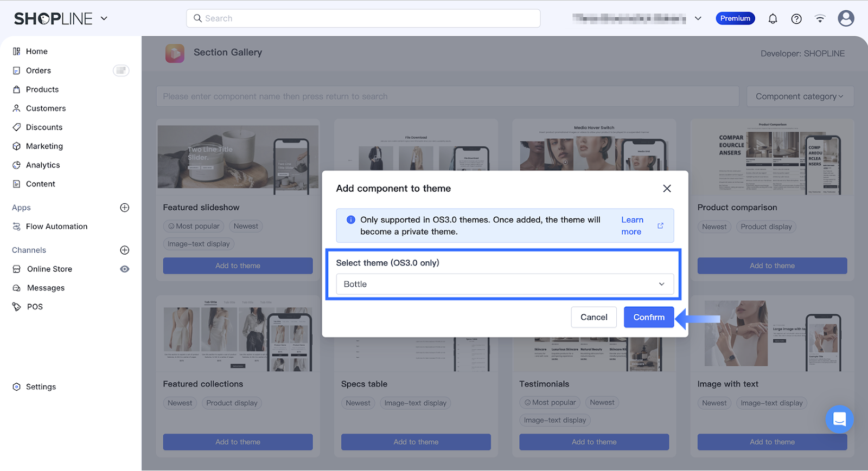The height and width of the screenshot is (471, 868).
Task: Open Settings in the sidebar
Action: [41, 387]
